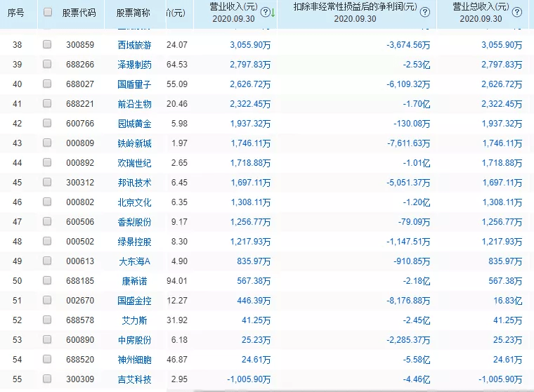Screen dimensions: 534x392
Task: Open stock link 艾力斯
Action: (x=134, y=320)
